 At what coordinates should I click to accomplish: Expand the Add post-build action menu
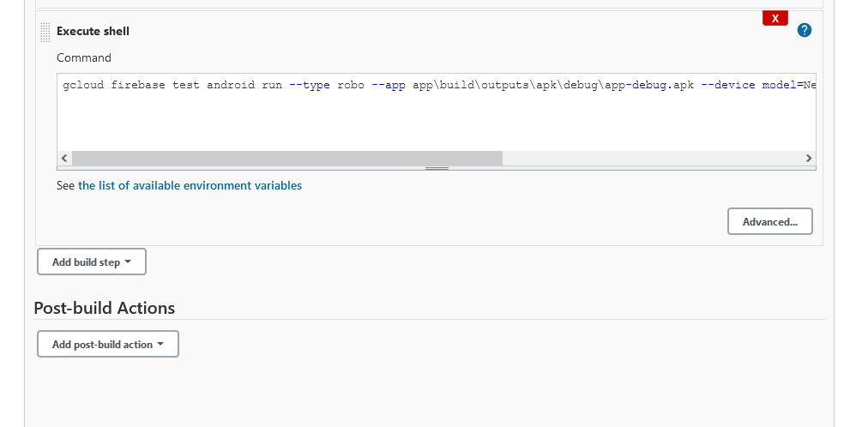point(108,344)
